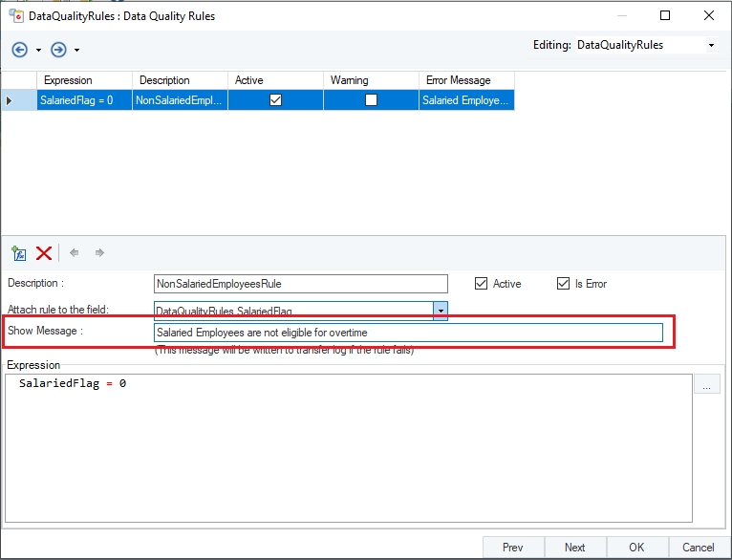Open the Editing DataQualityRules dropdown
732x560 pixels.
click(710, 45)
